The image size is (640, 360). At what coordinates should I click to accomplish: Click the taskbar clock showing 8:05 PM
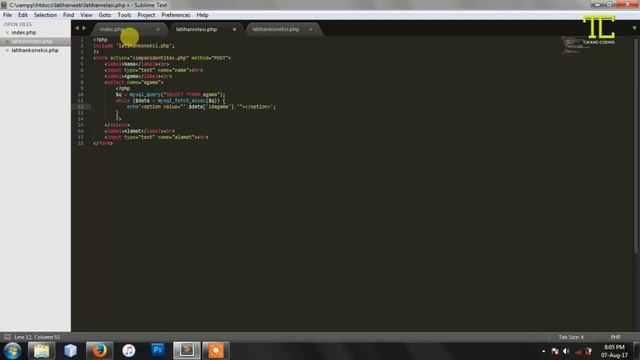[x=614, y=351]
